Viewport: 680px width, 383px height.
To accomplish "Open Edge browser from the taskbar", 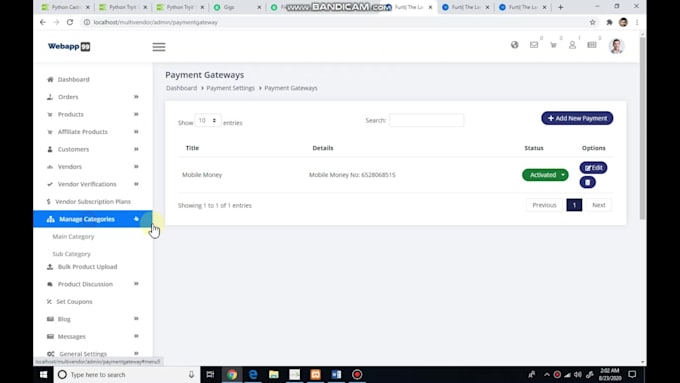I will 253,374.
